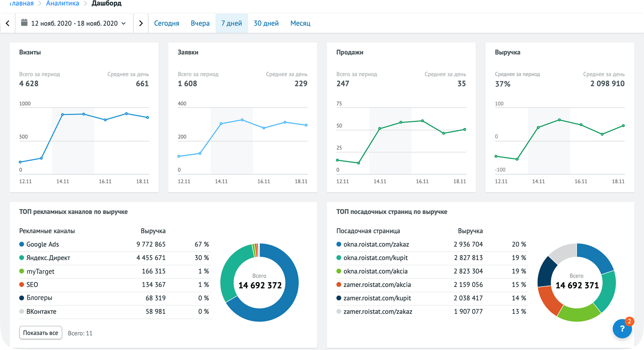
Task: Select the Сегодня period tab
Action: pyautogui.click(x=166, y=23)
